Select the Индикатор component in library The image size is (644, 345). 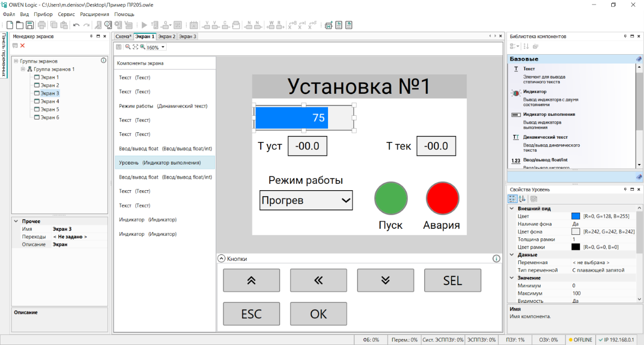(x=535, y=92)
